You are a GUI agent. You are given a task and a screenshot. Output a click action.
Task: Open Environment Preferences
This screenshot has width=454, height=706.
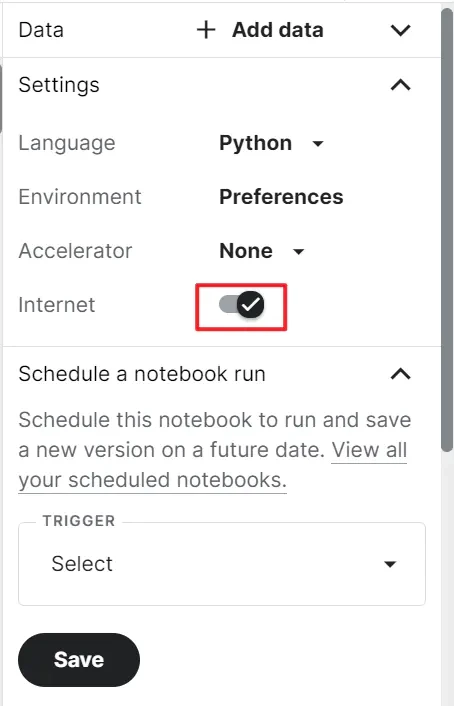click(x=281, y=197)
